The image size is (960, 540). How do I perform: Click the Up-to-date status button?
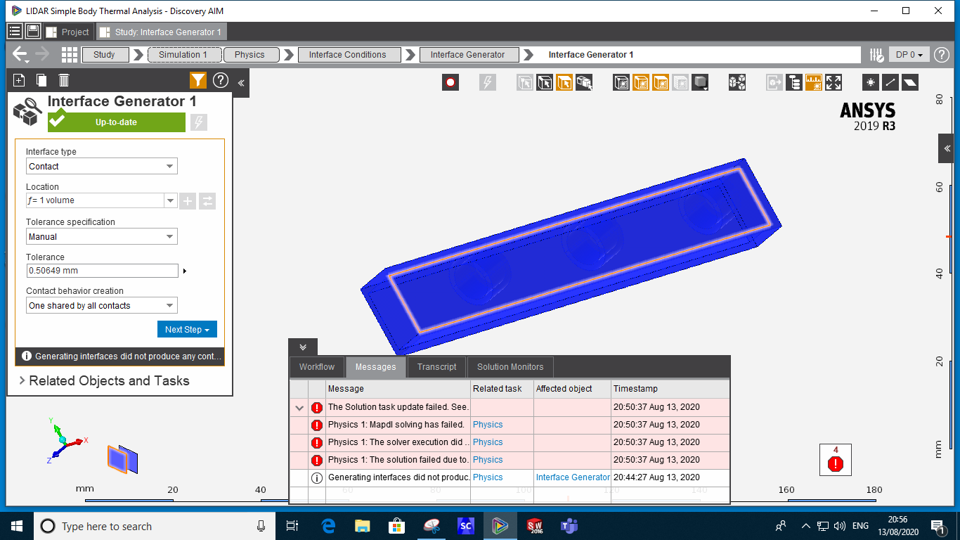[x=116, y=122]
